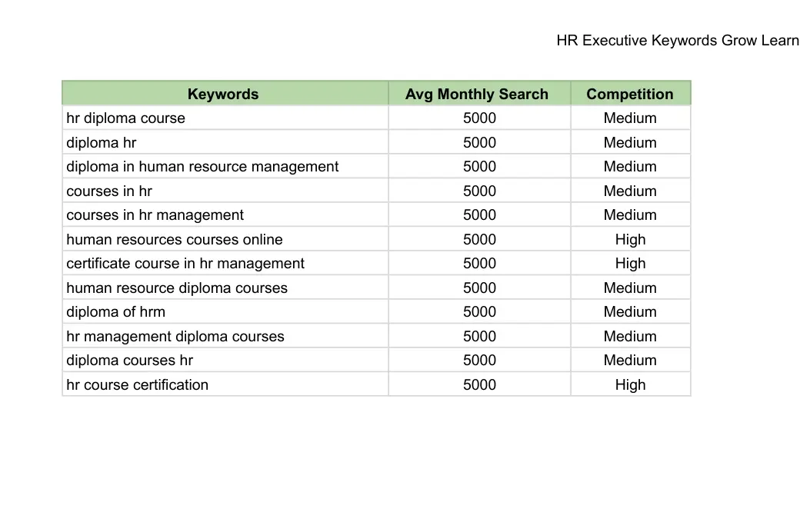Select "diploma in human resource management" cell
The height and width of the screenshot is (532, 810).
click(x=202, y=167)
